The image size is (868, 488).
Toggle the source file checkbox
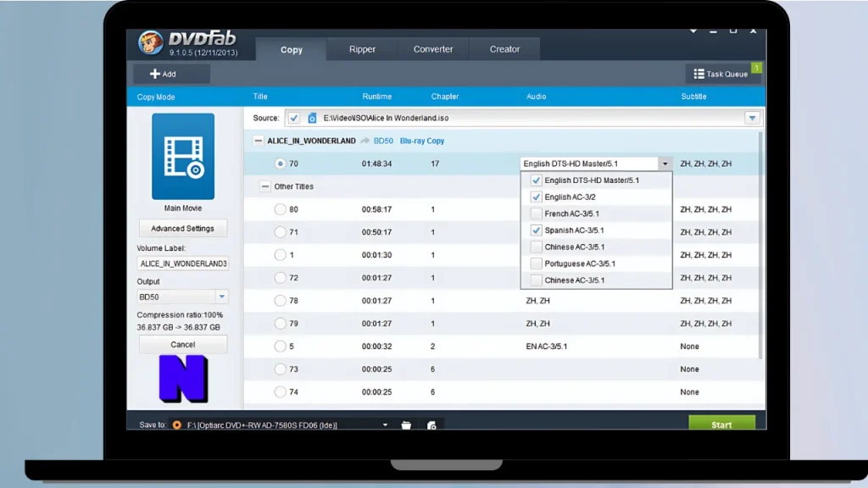tap(294, 118)
